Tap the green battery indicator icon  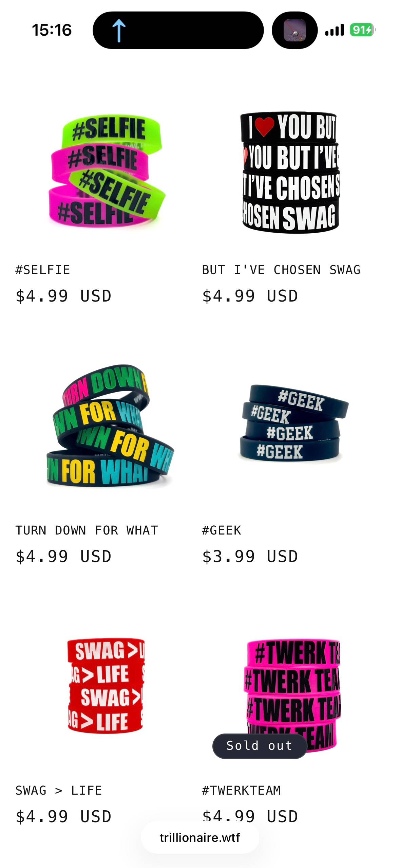coord(362,30)
